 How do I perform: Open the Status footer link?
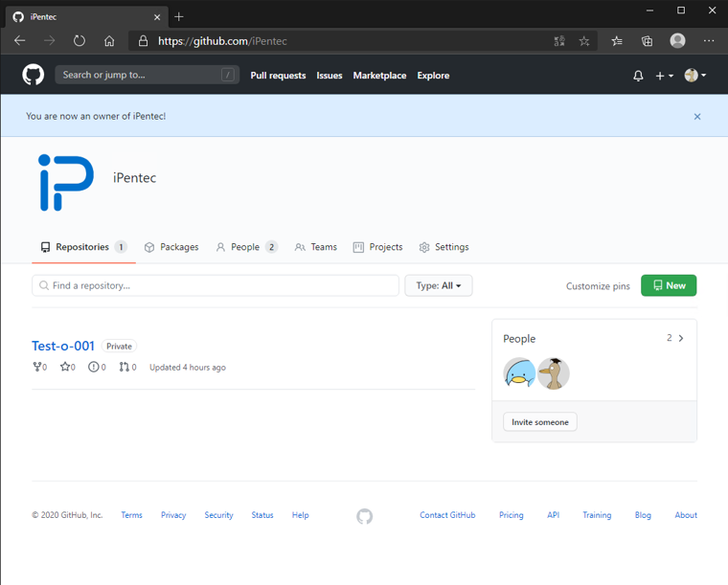coord(262,515)
